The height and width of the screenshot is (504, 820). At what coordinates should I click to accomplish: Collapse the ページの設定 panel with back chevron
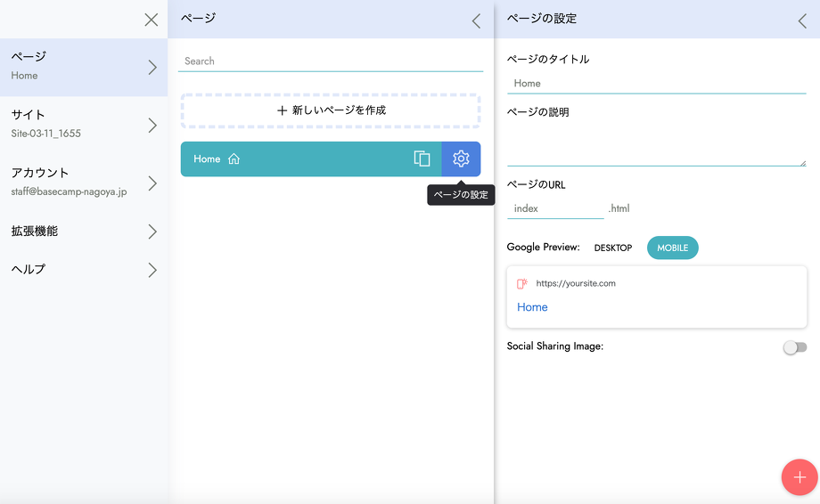802,20
